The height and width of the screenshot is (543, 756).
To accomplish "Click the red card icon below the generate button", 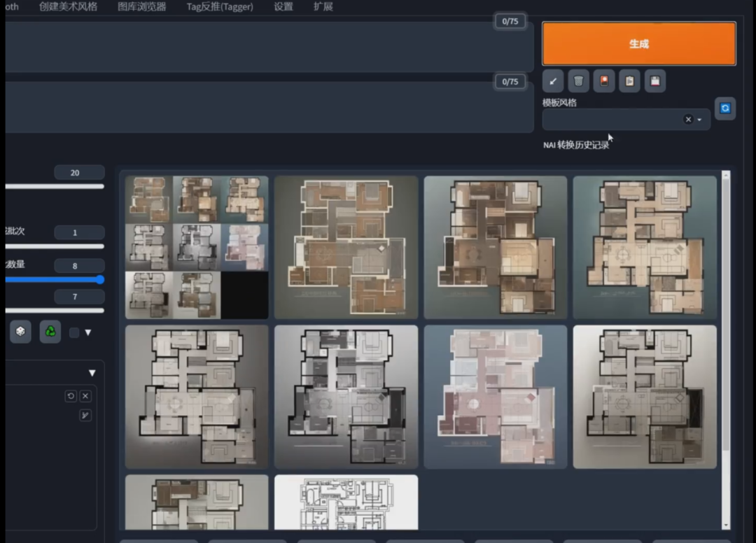I will [x=603, y=81].
